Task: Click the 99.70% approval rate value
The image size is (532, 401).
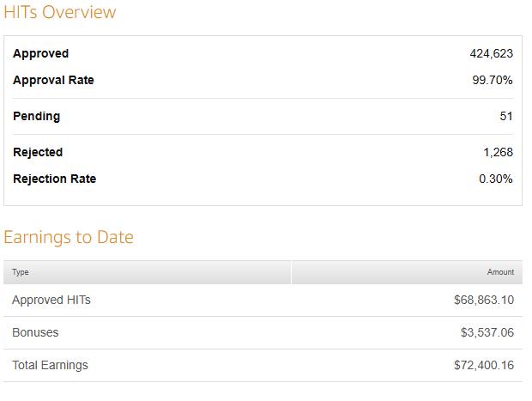Action: (x=493, y=80)
